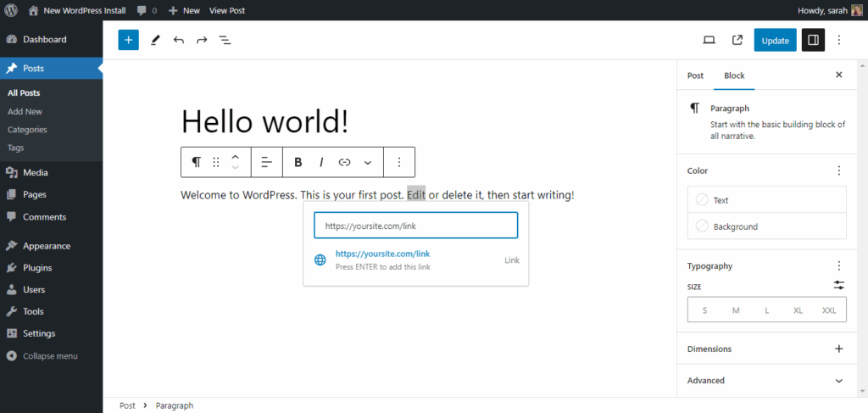The image size is (868, 413).
Task: Choose the Background color swatch
Action: coord(766,226)
